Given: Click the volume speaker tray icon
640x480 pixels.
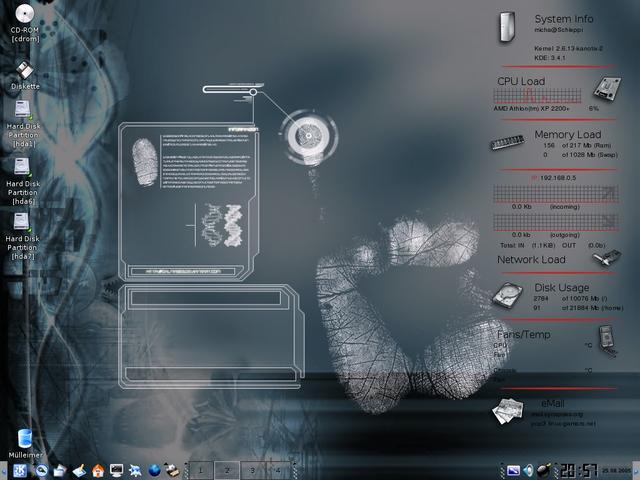Looking at the screenshot, I should pyautogui.click(x=529, y=469).
